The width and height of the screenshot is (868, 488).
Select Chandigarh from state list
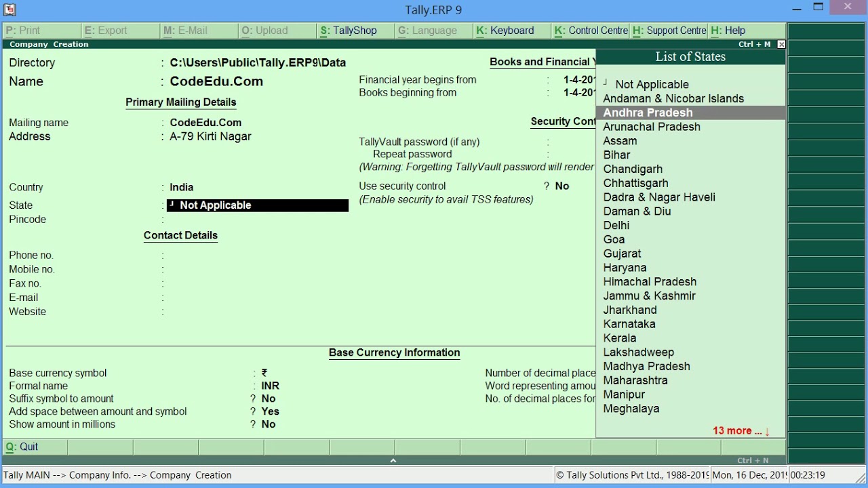[x=633, y=169]
